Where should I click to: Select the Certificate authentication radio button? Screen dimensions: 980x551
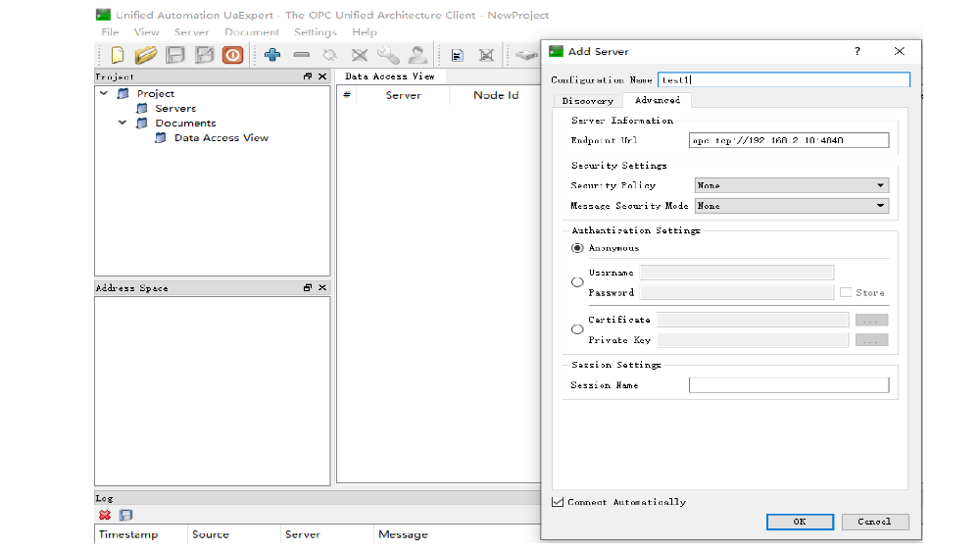tap(577, 329)
